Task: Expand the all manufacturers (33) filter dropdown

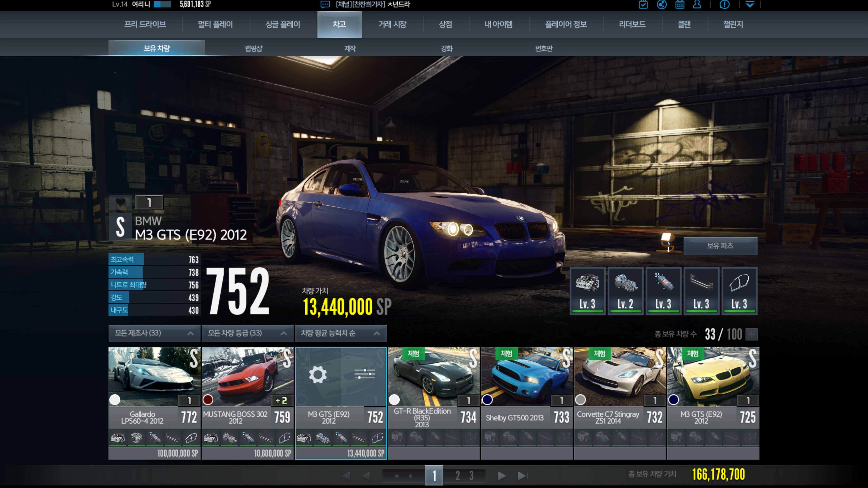Action: tap(154, 333)
